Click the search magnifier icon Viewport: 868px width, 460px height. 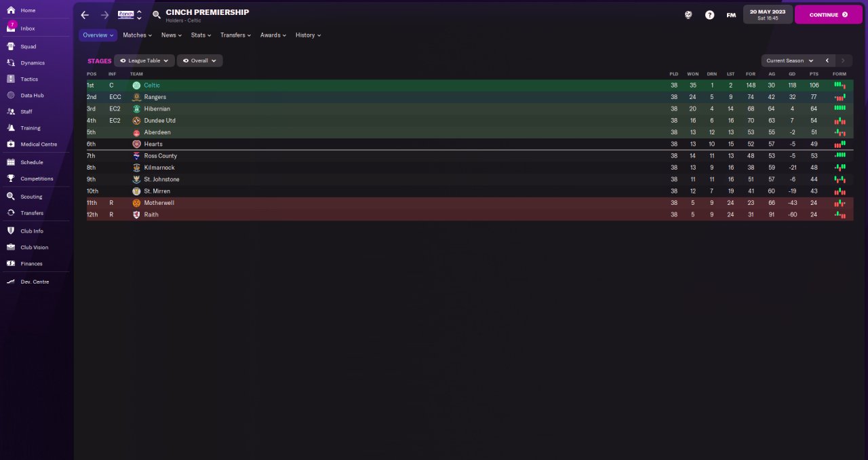(157, 15)
